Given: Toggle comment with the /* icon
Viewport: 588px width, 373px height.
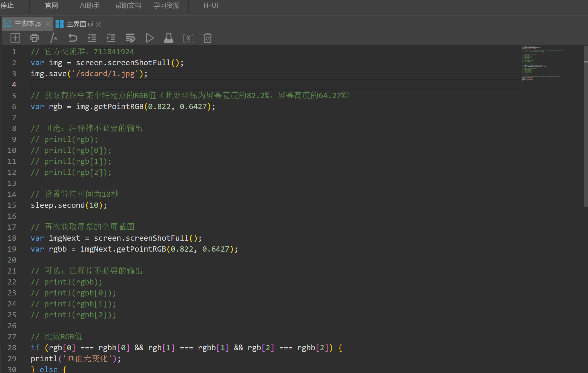Looking at the screenshot, I should click(x=54, y=38).
